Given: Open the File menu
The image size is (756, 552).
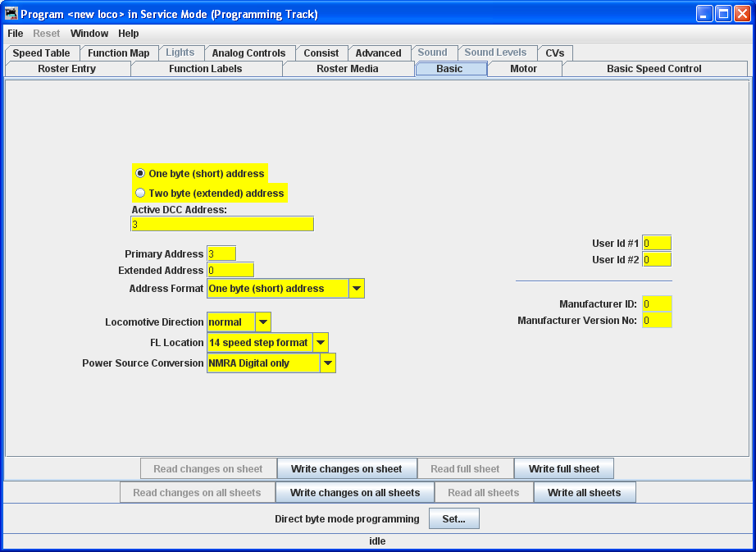Looking at the screenshot, I should point(16,34).
